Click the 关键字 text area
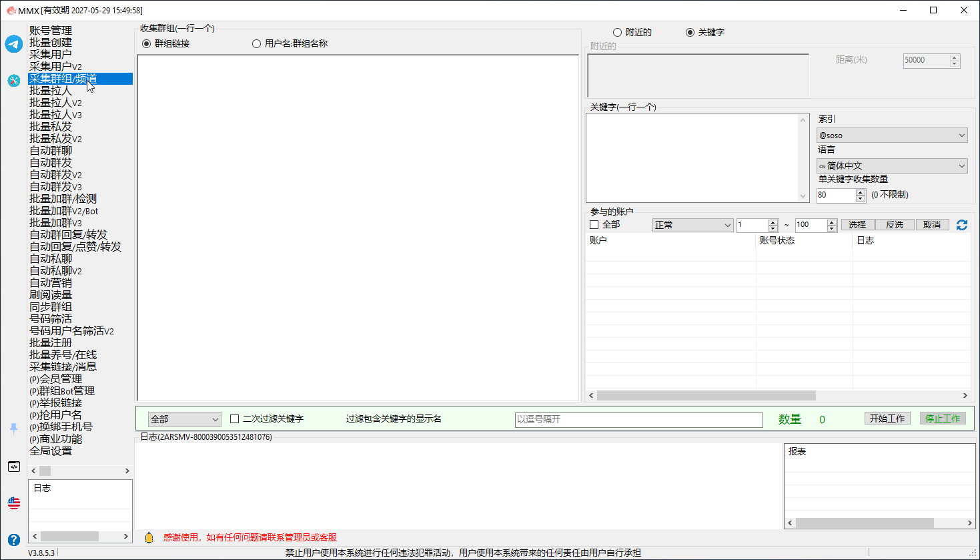This screenshot has height=560, width=980. (x=692, y=158)
